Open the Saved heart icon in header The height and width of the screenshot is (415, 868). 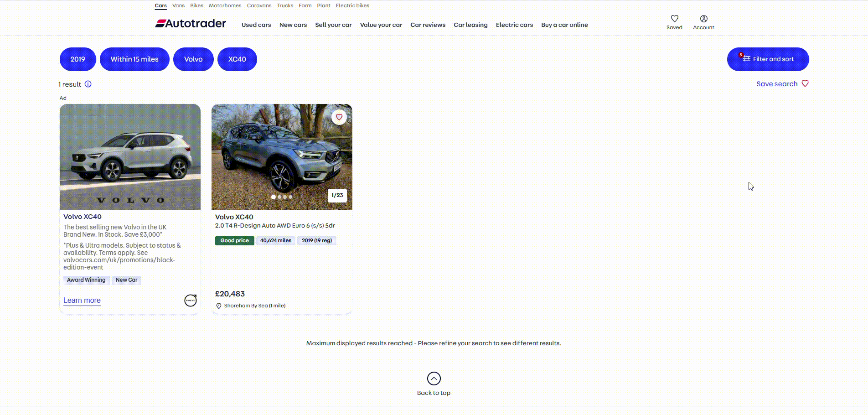[674, 19]
